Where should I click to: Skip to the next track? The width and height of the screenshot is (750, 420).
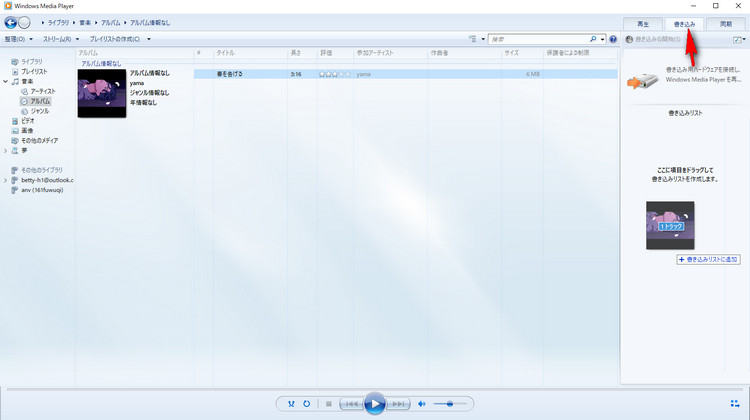398,404
